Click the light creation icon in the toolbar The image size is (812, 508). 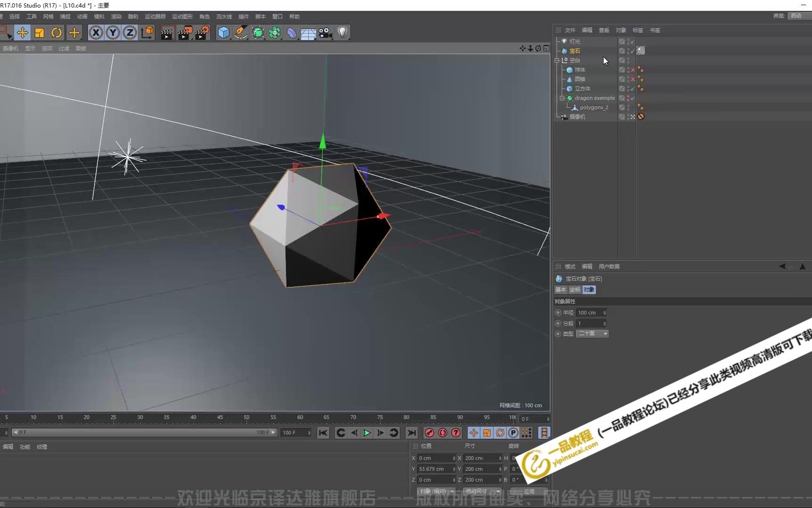tap(343, 32)
